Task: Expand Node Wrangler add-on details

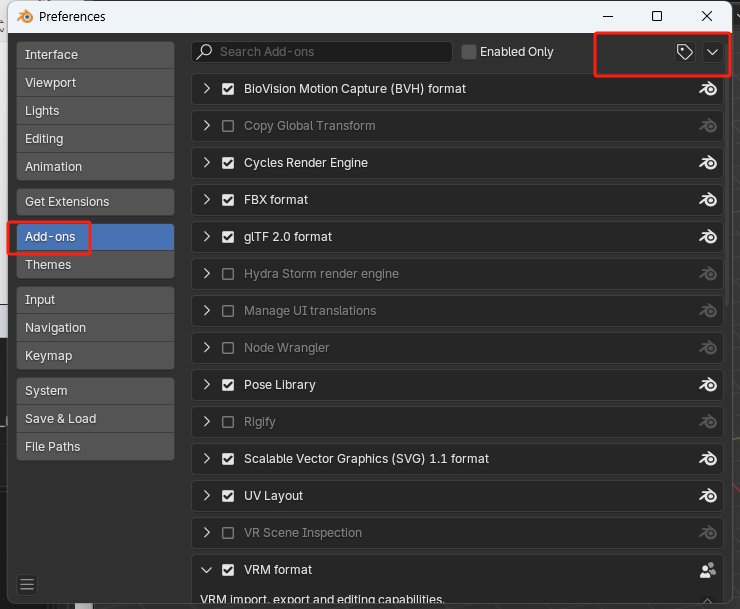Action: pyautogui.click(x=206, y=348)
